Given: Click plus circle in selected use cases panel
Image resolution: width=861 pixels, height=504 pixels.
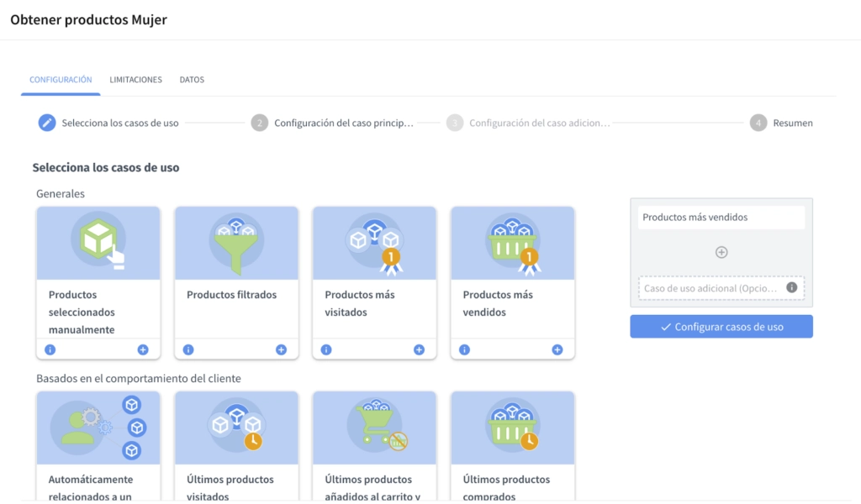Looking at the screenshot, I should point(721,252).
